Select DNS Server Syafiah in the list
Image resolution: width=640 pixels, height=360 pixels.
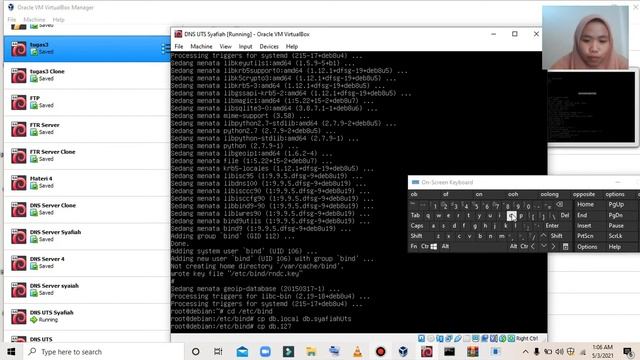coord(87,236)
